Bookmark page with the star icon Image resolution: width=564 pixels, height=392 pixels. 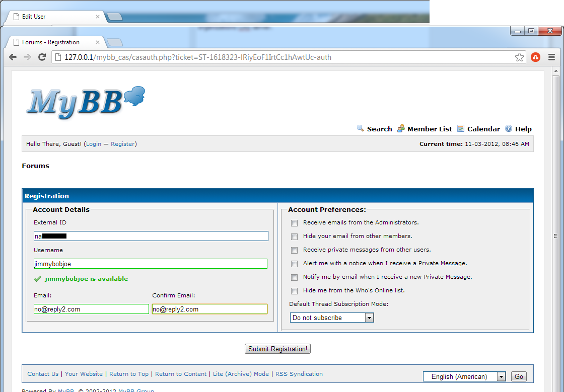coord(519,57)
